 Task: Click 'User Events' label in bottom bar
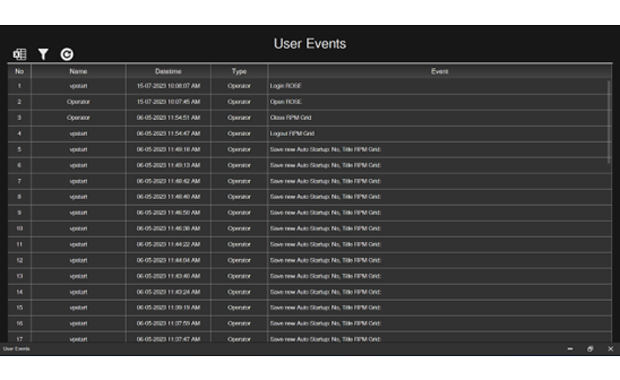coord(17,349)
